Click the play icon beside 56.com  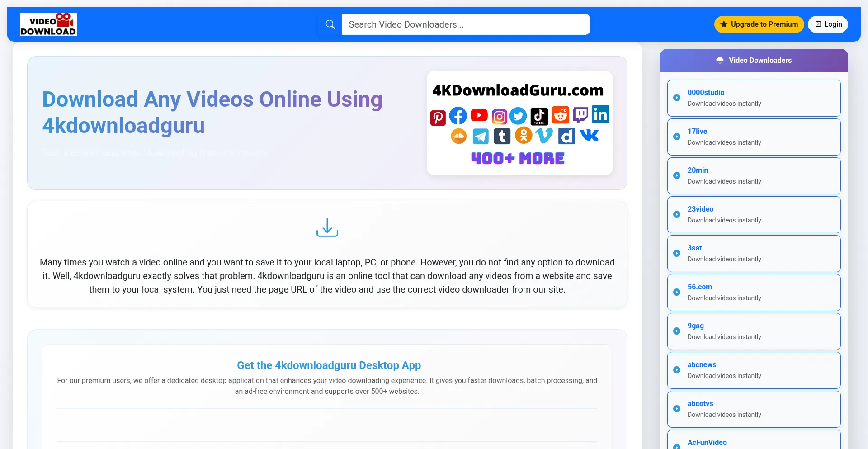[677, 292]
